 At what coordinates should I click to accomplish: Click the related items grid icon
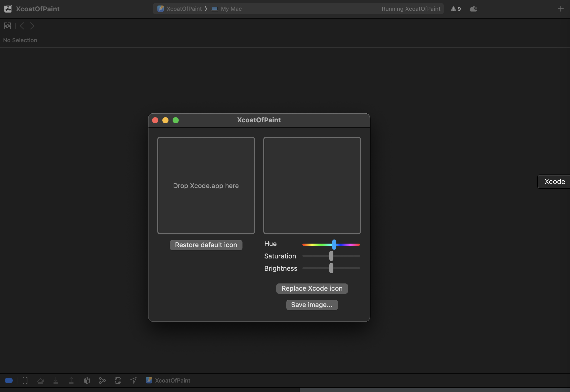(7, 26)
